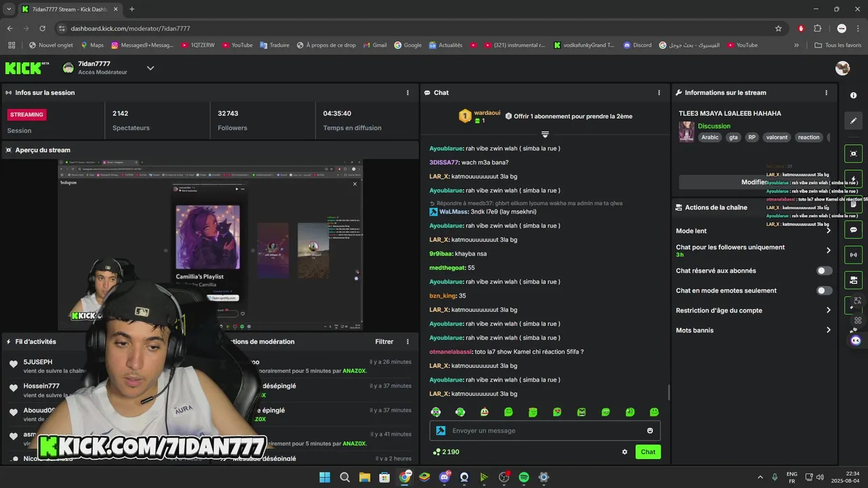Bookmark this page with star icon
868x488 pixels.
click(x=778, y=28)
